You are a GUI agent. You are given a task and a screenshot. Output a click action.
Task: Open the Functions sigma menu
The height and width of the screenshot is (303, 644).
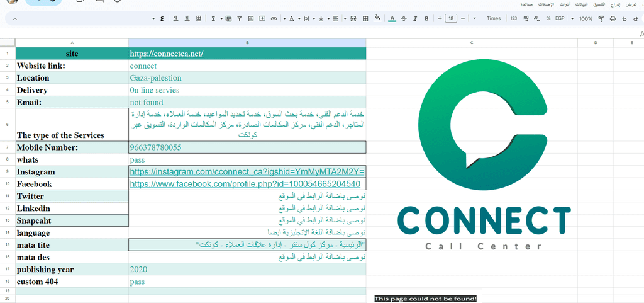coord(213,18)
